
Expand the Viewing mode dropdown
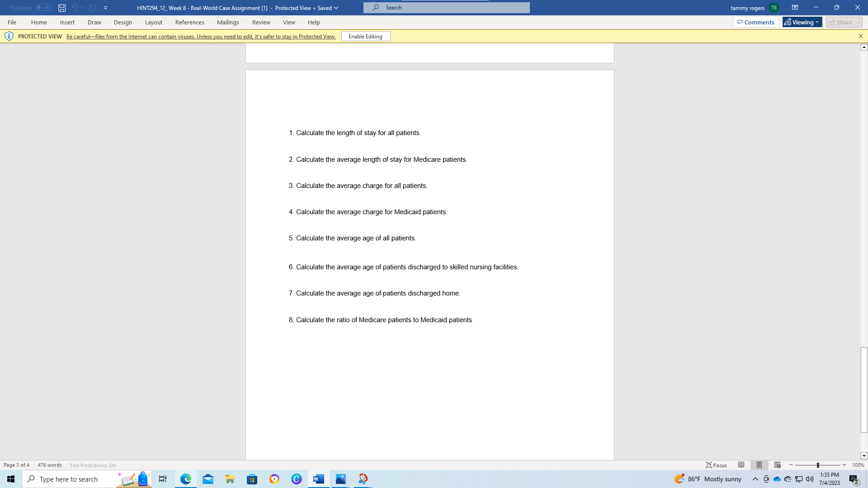tap(802, 22)
